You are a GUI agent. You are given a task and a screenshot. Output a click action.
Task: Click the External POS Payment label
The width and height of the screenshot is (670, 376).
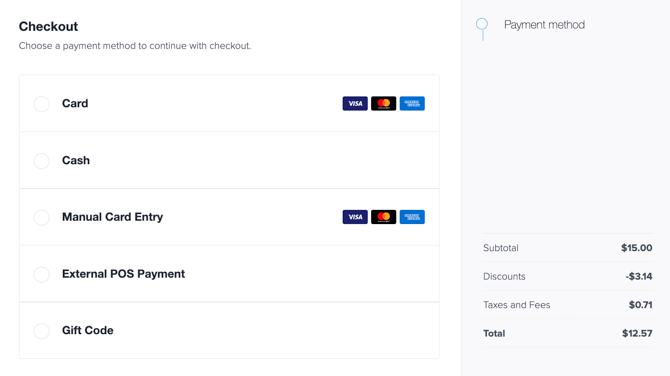tap(123, 274)
